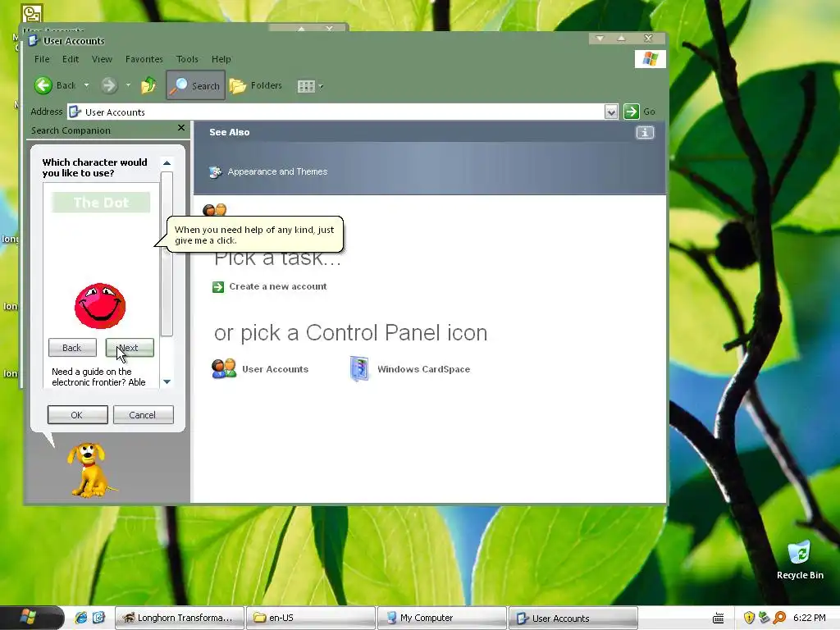Click the green Back arrow icon

43,85
